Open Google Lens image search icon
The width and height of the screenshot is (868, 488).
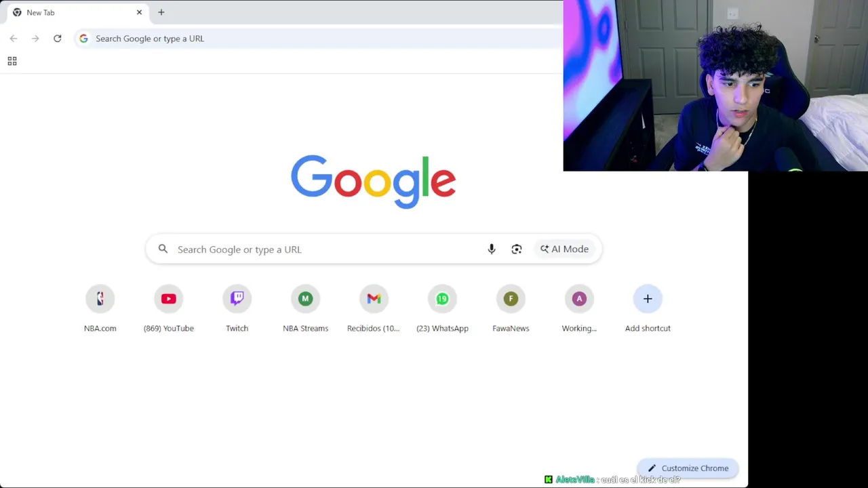517,249
